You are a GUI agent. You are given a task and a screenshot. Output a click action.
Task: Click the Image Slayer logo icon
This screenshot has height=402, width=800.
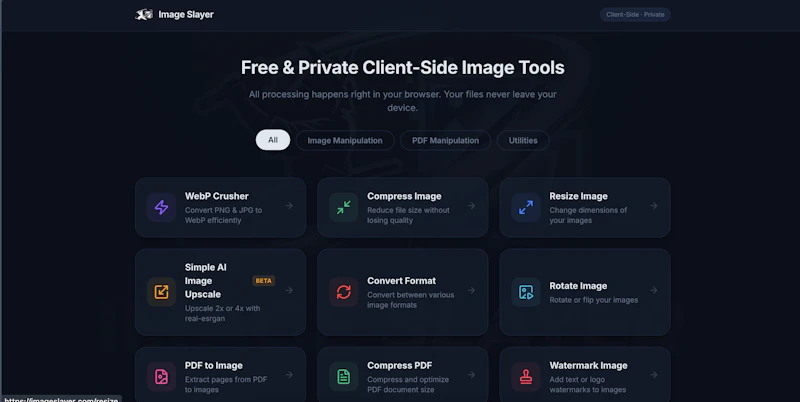[x=144, y=15]
